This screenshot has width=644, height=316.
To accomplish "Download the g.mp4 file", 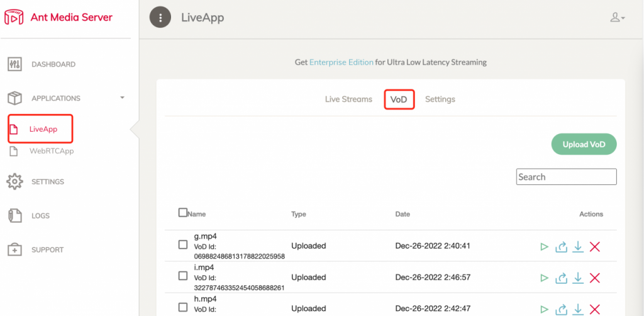I will tap(578, 247).
